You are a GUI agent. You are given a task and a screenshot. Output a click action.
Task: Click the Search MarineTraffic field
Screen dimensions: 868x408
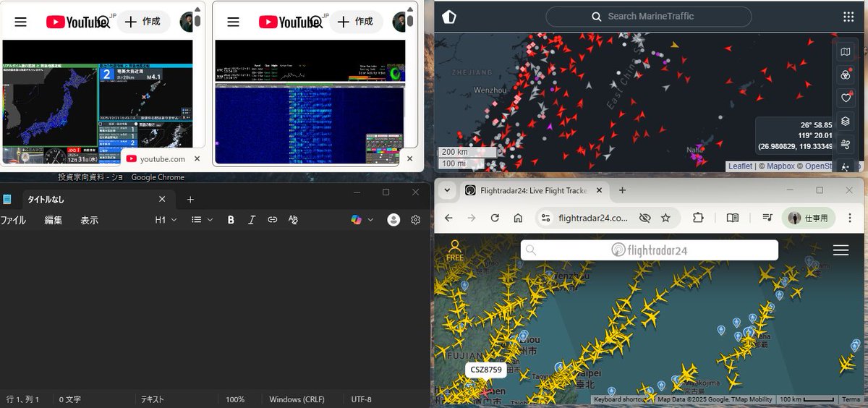[x=649, y=17]
